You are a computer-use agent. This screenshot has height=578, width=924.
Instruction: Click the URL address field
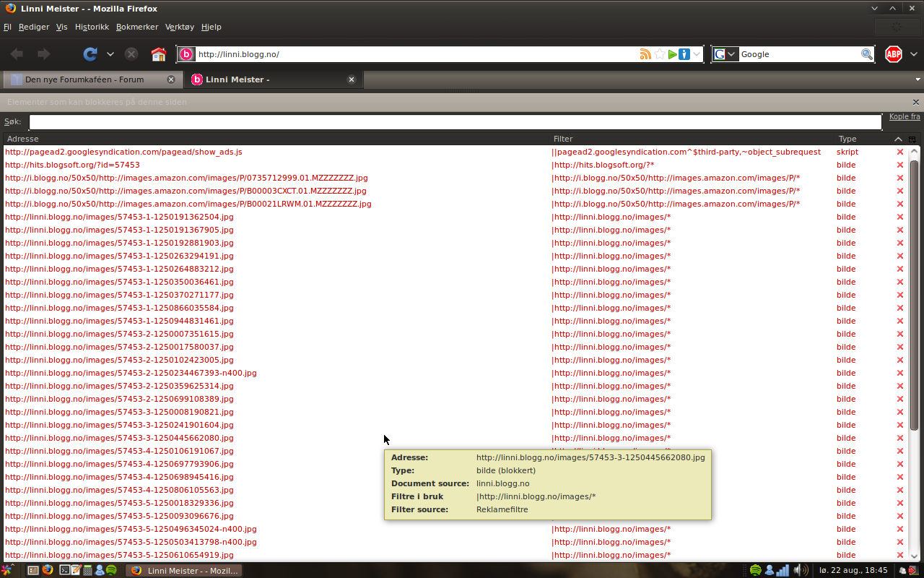pos(417,54)
